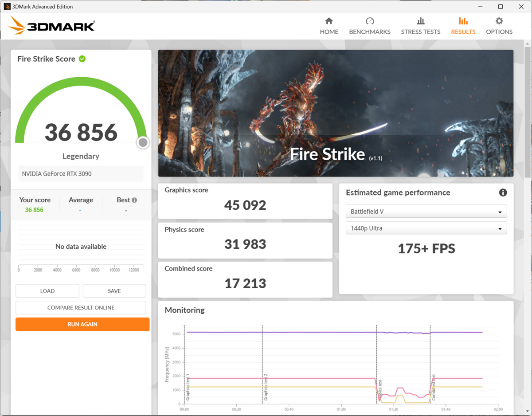The image size is (532, 416).
Task: Minimize the 3DMark window
Action: click(x=480, y=7)
